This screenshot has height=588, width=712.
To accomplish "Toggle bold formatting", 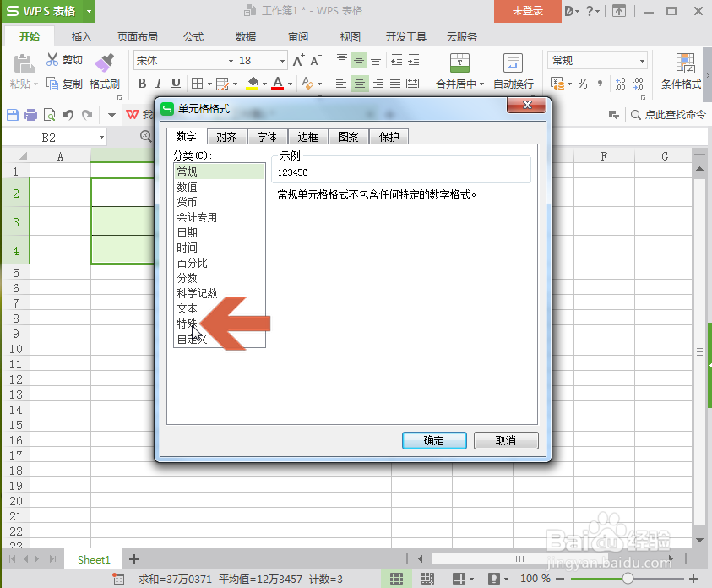I will [x=143, y=84].
